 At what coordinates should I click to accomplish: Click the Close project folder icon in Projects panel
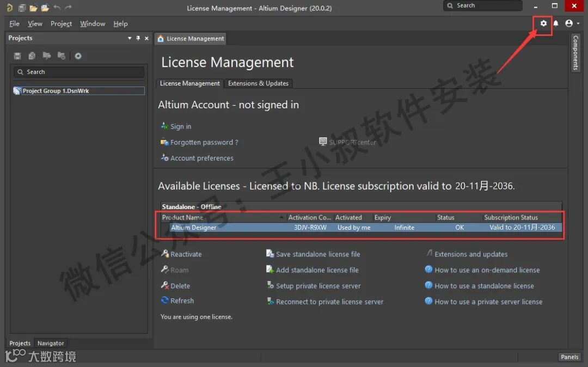coord(61,56)
